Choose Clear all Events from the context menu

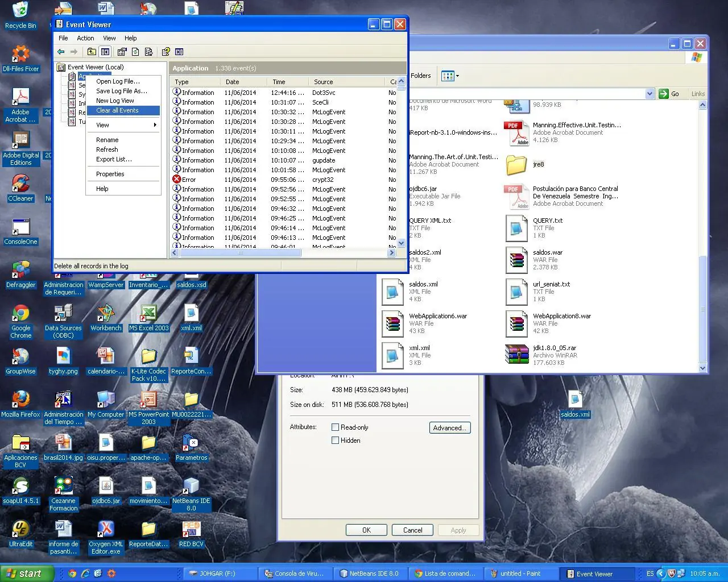pos(123,110)
